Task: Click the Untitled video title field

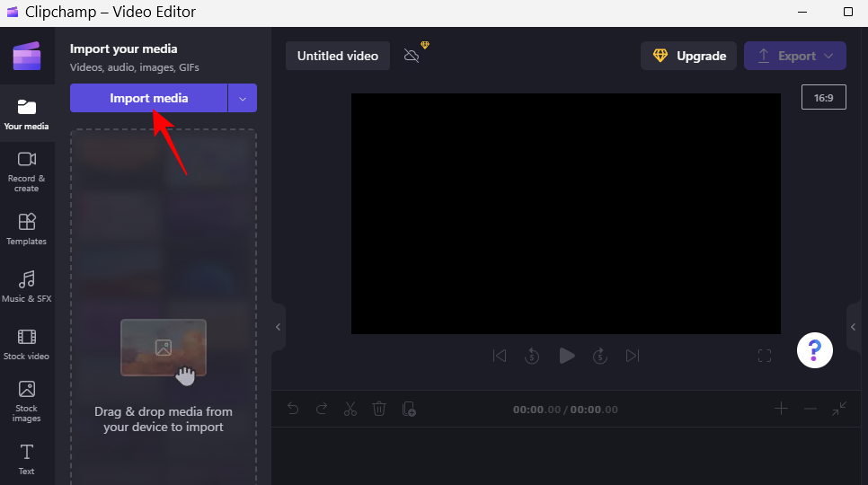Action: point(338,56)
